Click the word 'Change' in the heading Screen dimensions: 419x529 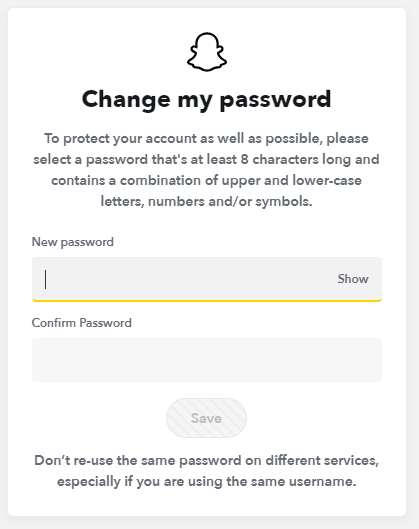tap(126, 100)
